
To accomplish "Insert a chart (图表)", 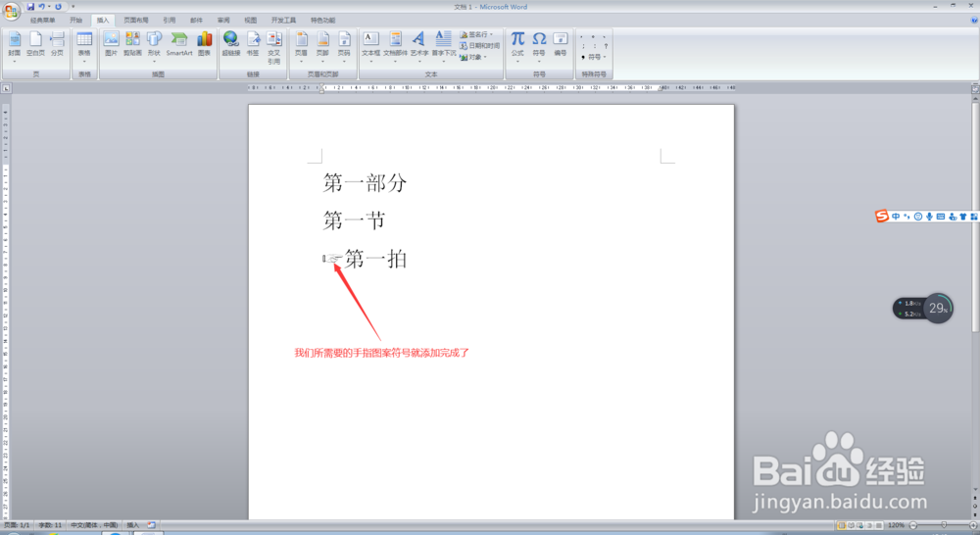I will coord(205,44).
